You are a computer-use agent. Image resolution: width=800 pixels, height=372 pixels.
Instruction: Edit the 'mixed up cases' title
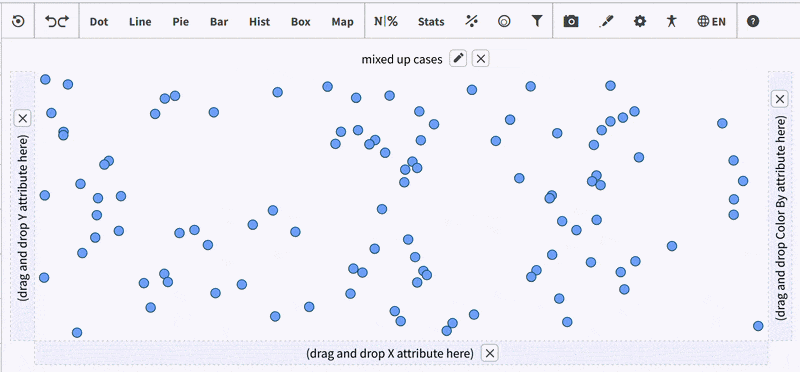(x=458, y=59)
